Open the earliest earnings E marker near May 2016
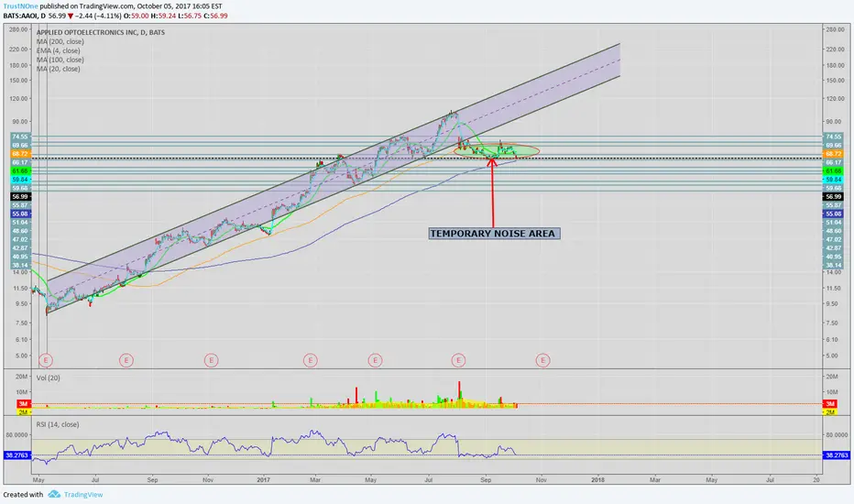 pyautogui.click(x=46, y=360)
